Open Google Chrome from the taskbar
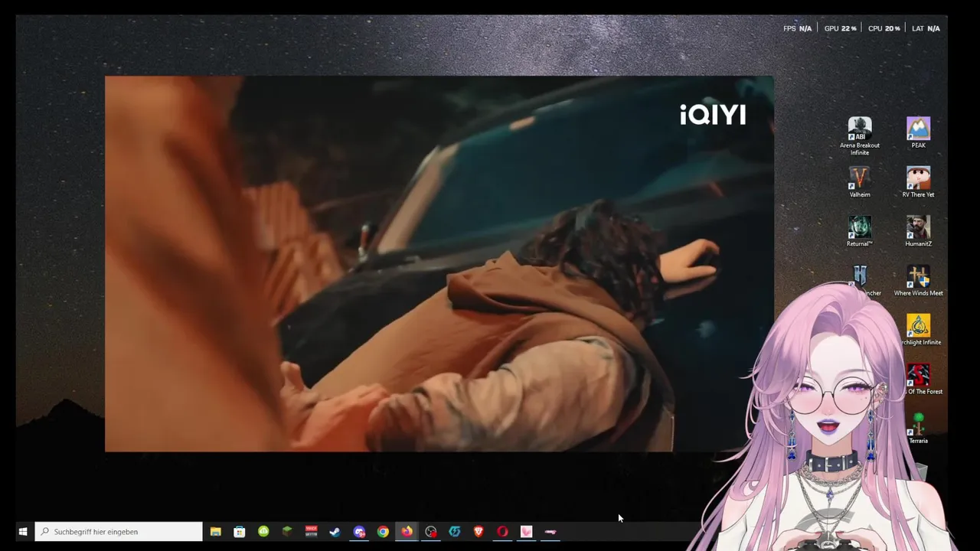Image resolution: width=980 pixels, height=551 pixels. 383,532
